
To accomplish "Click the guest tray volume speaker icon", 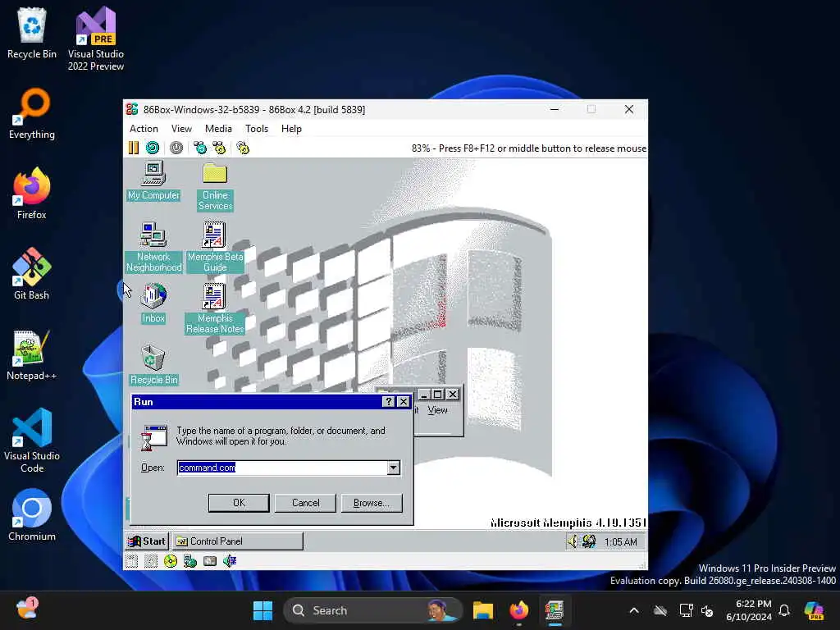I will click(572, 541).
